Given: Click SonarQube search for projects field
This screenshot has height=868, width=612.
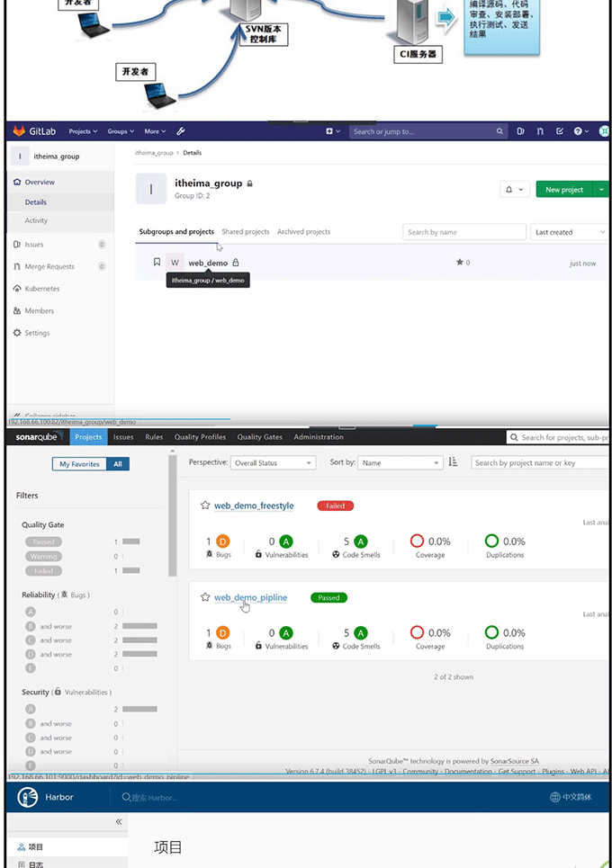Looking at the screenshot, I should coord(558,437).
